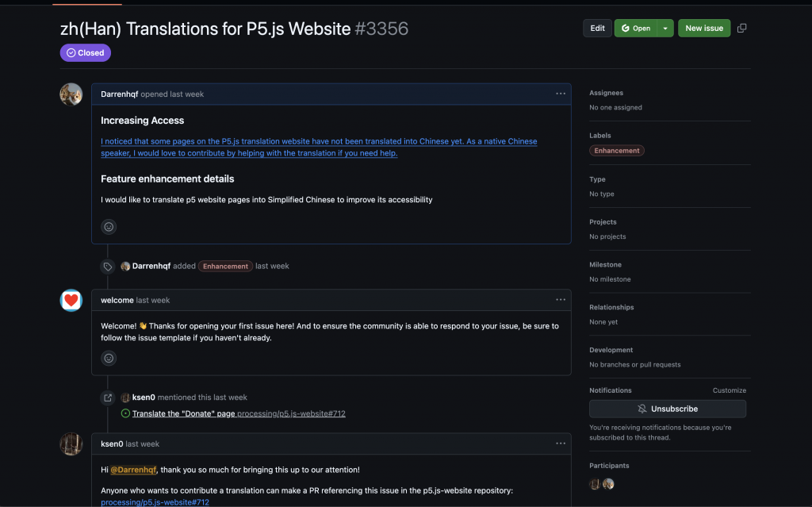This screenshot has height=507, width=812.
Task: Open second participant avatar in sidebar
Action: [x=608, y=484]
